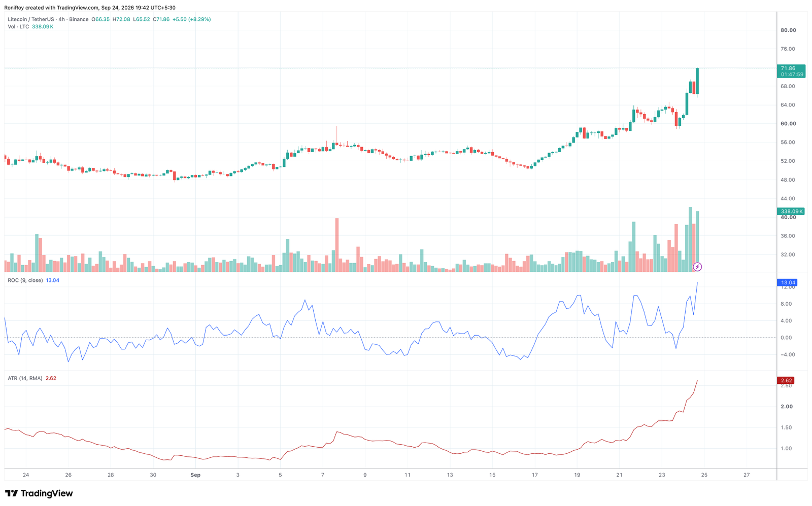This screenshot has height=506, width=812.
Task: Click the TradingView logo
Action: click(x=39, y=493)
